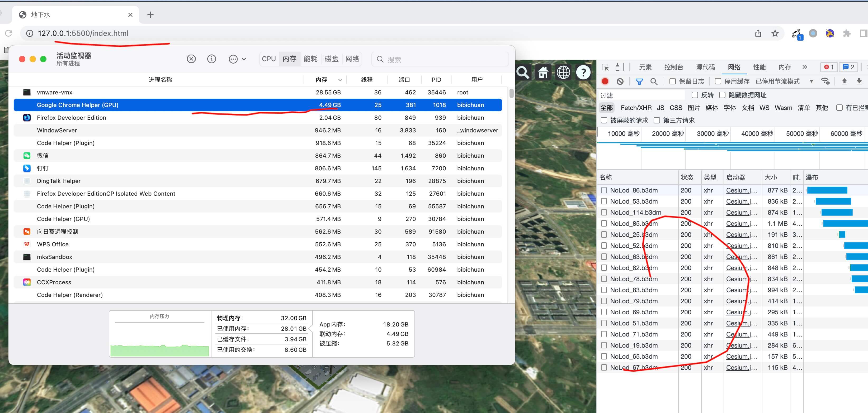The image size is (868, 413).
Task: Open the globe base layer picker
Action: (x=563, y=72)
